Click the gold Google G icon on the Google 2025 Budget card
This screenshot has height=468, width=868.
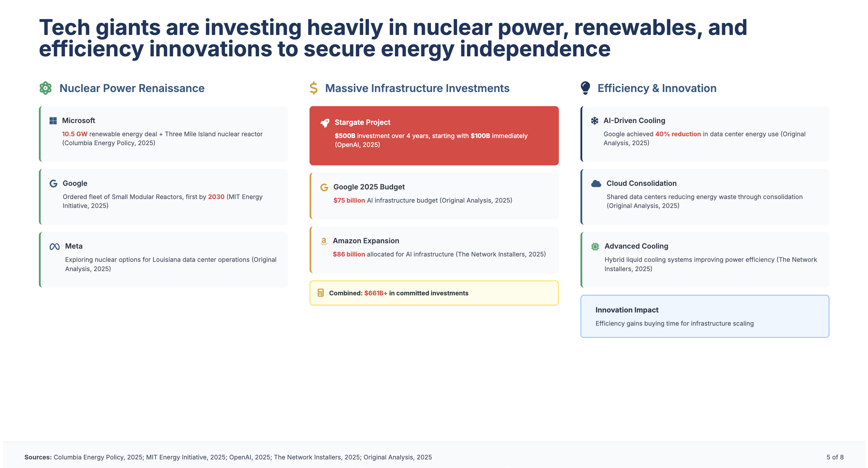coord(324,187)
